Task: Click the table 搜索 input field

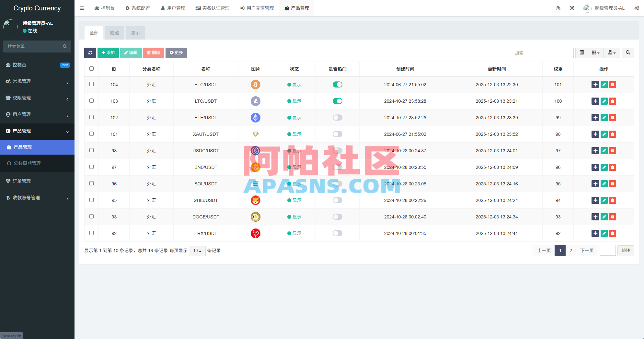Action: pyautogui.click(x=542, y=53)
